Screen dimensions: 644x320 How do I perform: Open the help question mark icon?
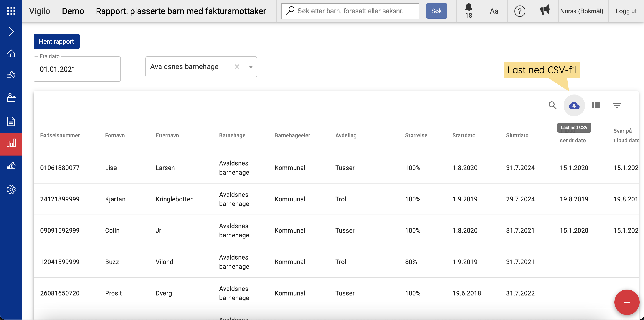click(x=519, y=11)
